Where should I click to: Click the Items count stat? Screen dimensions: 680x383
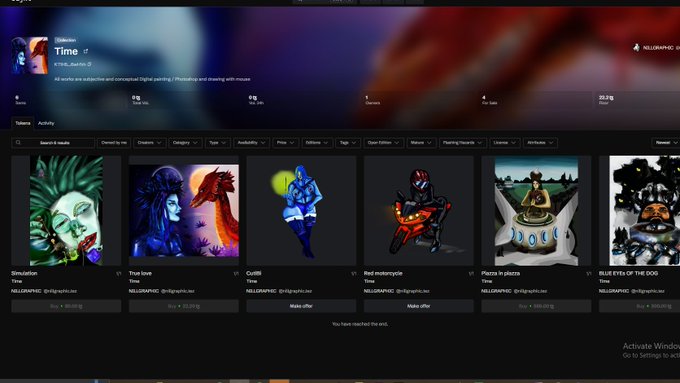[20, 100]
